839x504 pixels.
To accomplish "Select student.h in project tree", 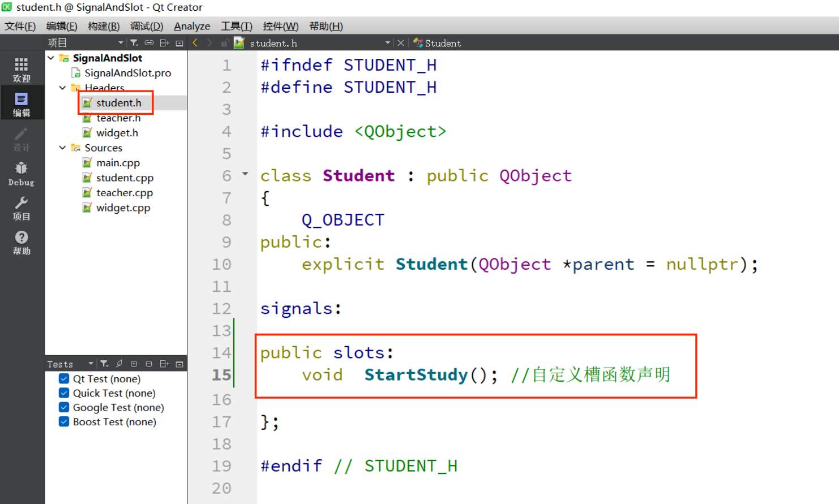I will (119, 103).
